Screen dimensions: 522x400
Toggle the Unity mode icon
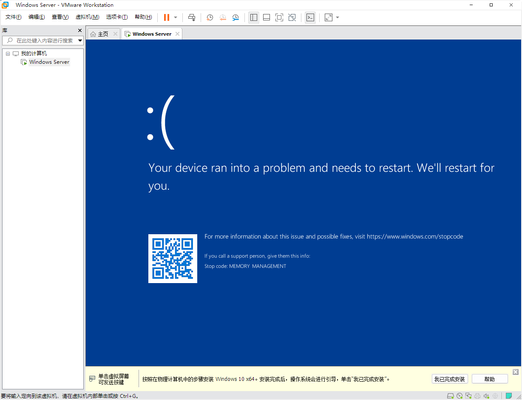(292, 17)
